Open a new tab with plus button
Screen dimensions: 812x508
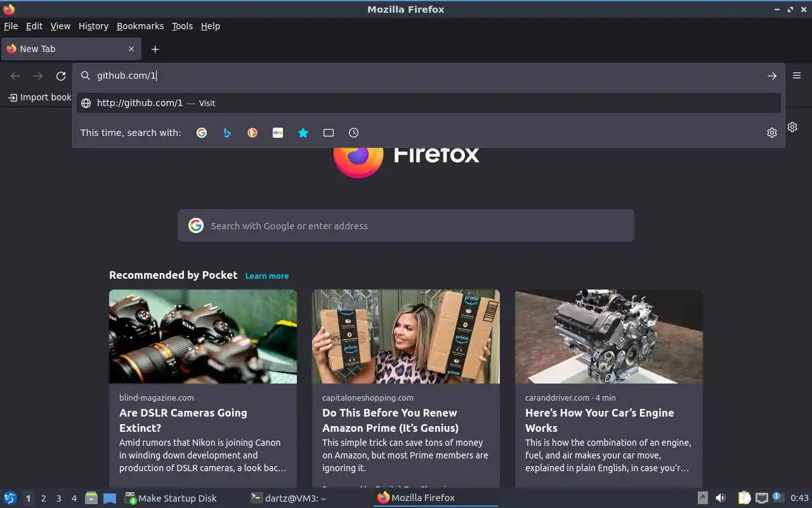point(155,49)
